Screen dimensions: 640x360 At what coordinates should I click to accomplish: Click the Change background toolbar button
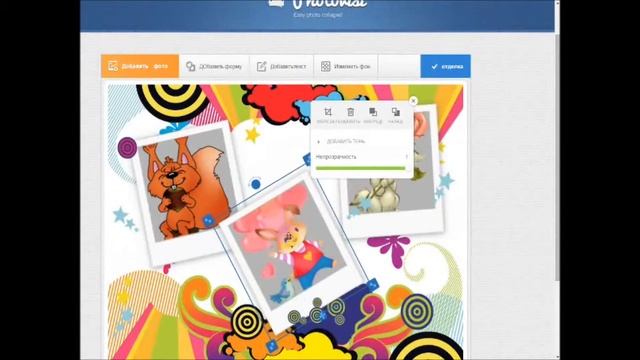point(345,66)
